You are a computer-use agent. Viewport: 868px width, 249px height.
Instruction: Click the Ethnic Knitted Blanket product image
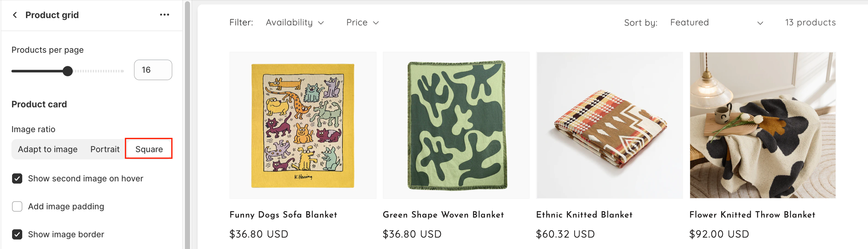tap(609, 125)
